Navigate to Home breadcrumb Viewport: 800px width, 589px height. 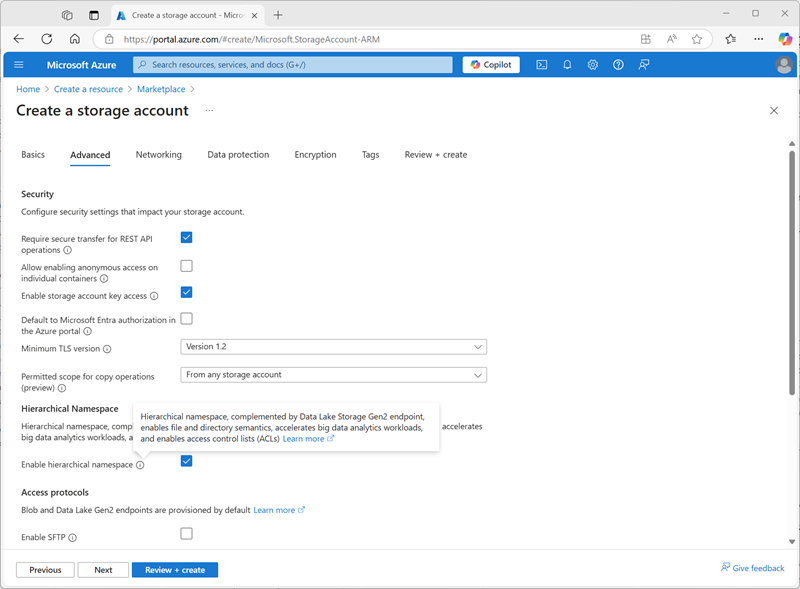click(28, 89)
